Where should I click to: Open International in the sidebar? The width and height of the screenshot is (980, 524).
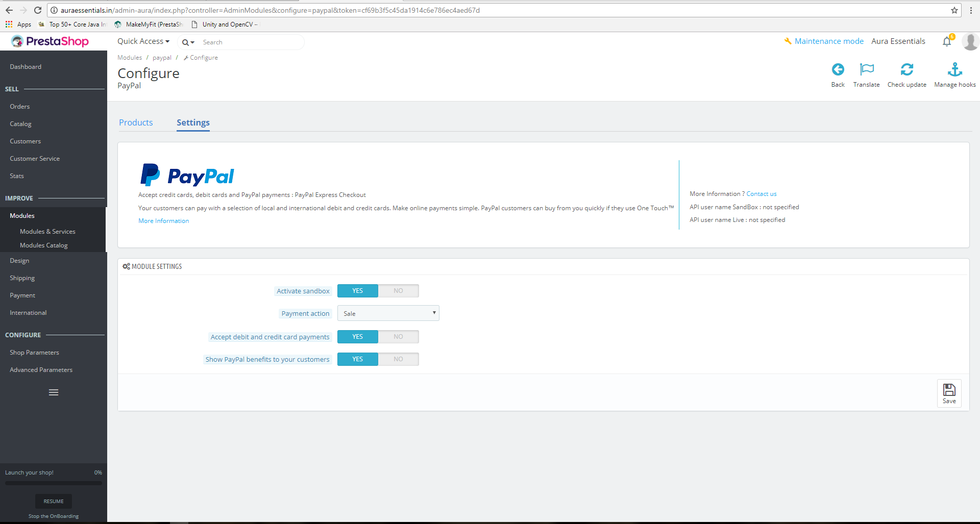28,313
